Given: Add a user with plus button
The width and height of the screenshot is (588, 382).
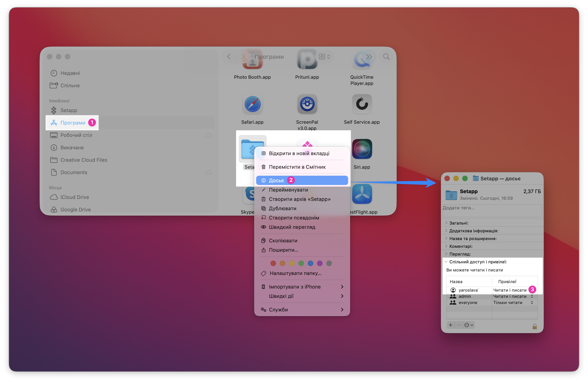Looking at the screenshot, I should pyautogui.click(x=450, y=325).
